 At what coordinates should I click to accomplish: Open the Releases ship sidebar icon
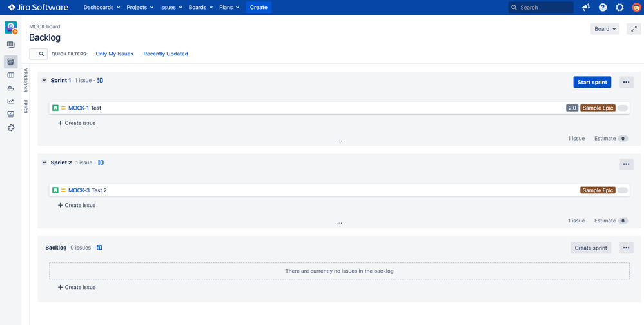click(11, 88)
